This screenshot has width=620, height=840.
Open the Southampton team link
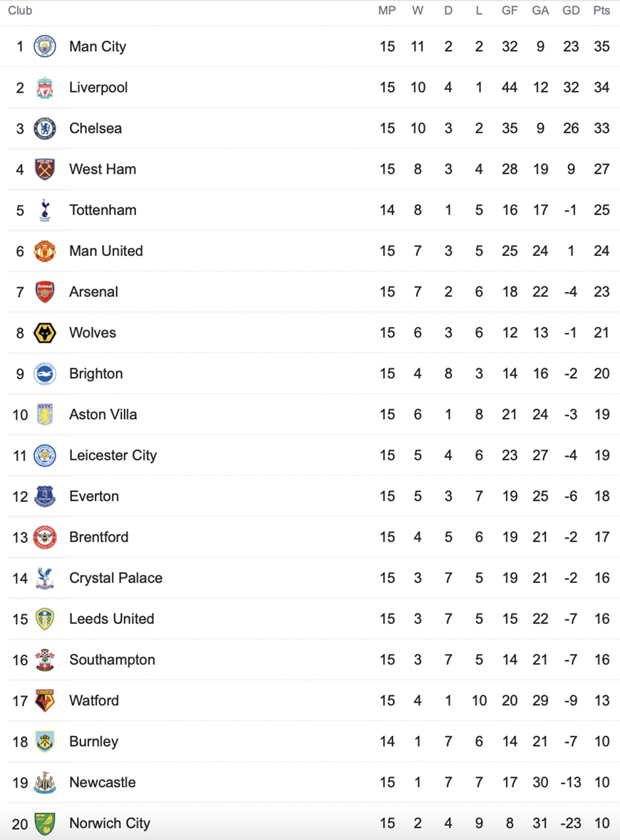pos(112,660)
